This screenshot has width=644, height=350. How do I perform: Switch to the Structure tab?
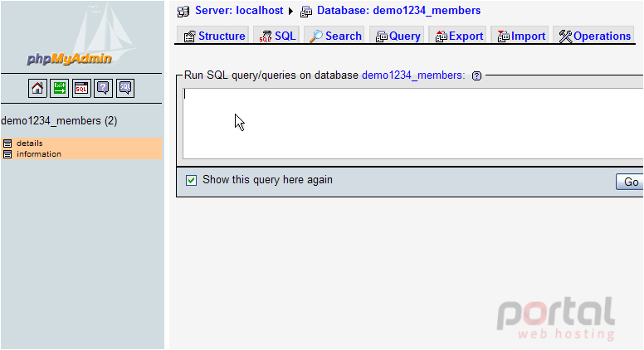214,36
